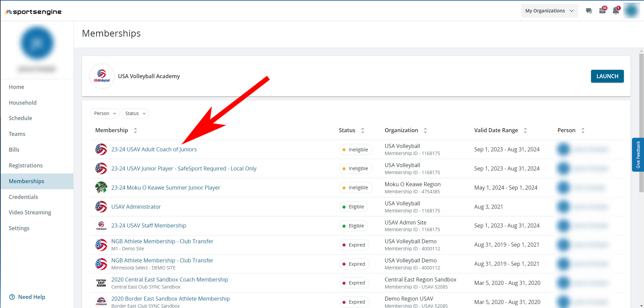Click the sportsengine logo
The height and width of the screenshot is (308, 644).
pyautogui.click(x=34, y=12)
